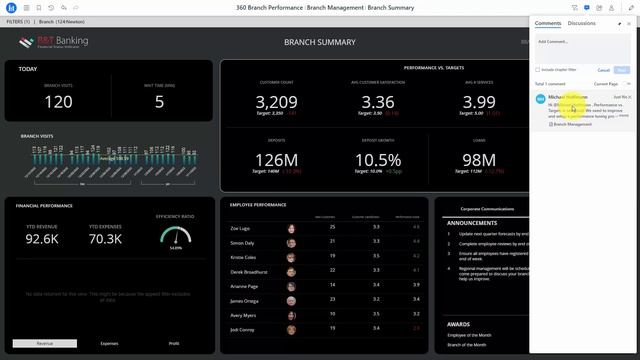The height and width of the screenshot is (360, 640).
Task: Click Derek Broadhurst's employee photo
Action: pyautogui.click(x=291, y=272)
